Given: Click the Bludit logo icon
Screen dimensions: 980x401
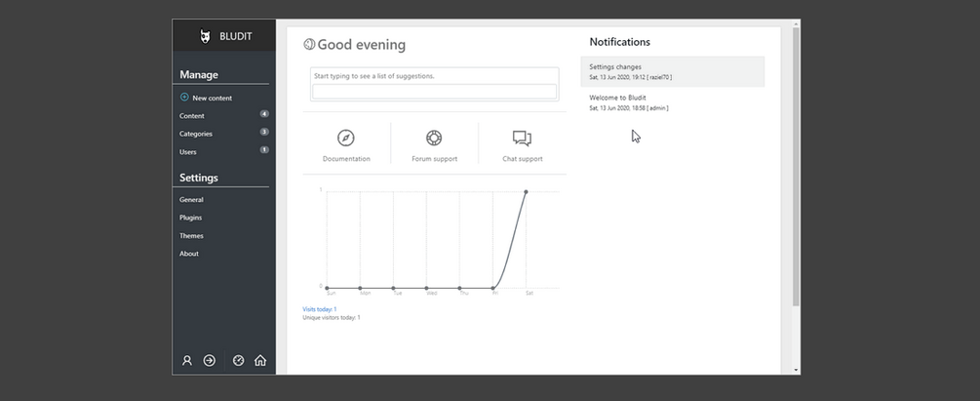Looking at the screenshot, I should (205, 36).
